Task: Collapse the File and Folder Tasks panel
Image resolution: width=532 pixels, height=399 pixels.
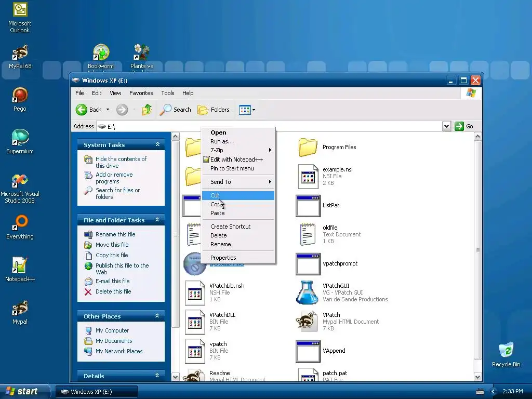Action: tap(157, 220)
